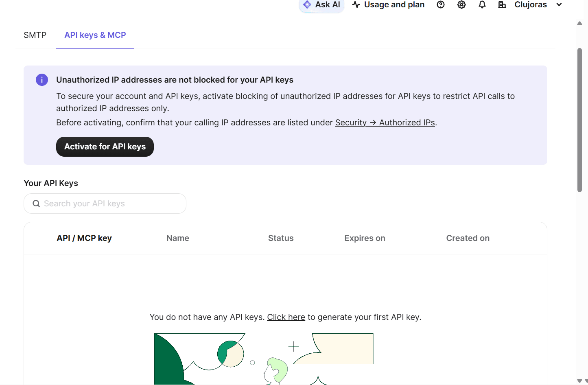Click the info icon in the banner
Image resolution: width=588 pixels, height=385 pixels.
click(42, 80)
